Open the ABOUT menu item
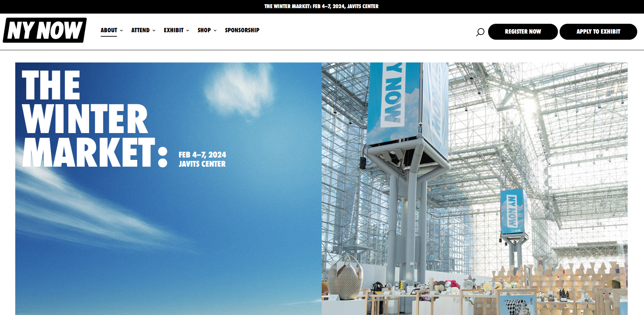 pos(109,30)
